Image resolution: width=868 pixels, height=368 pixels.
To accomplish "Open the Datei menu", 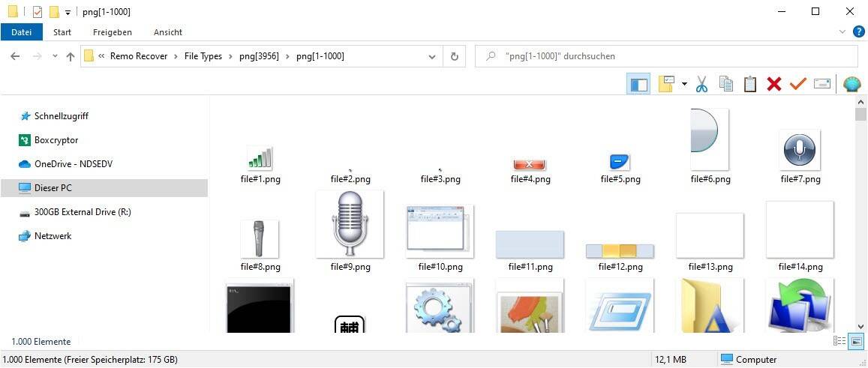I will [22, 32].
